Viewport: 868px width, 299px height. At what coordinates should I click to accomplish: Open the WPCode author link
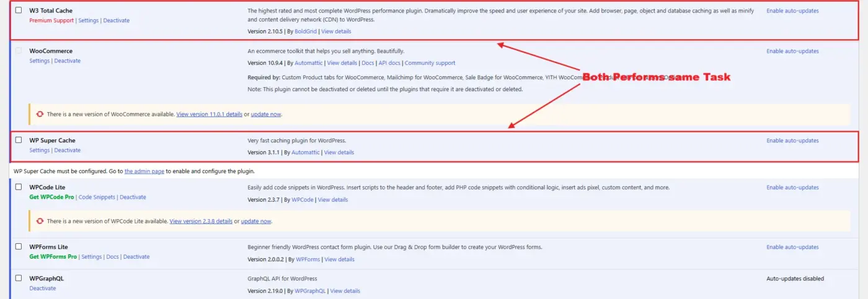[303, 199]
